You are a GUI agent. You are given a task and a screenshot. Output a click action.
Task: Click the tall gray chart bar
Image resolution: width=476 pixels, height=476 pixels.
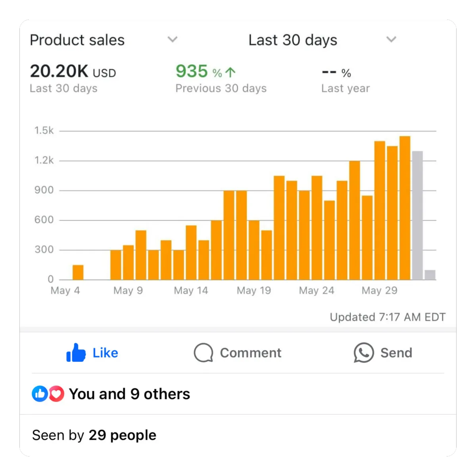click(x=417, y=215)
